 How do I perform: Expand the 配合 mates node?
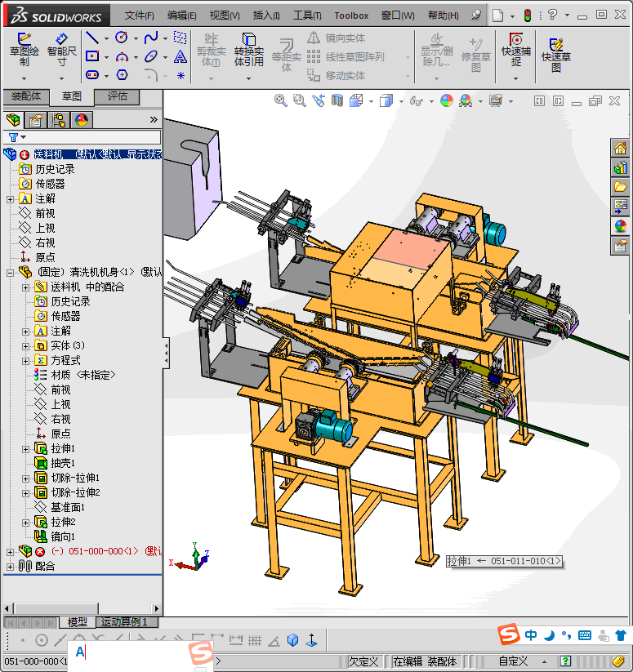point(10,566)
